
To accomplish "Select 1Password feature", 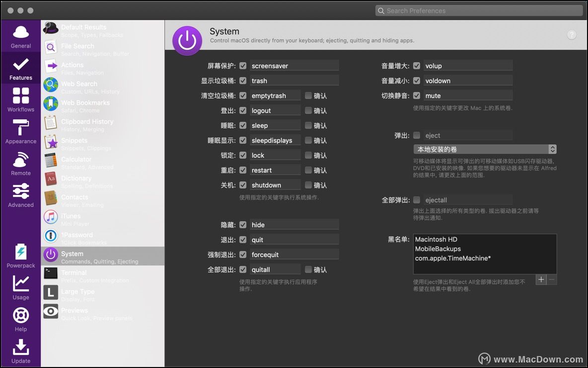I will point(102,238).
